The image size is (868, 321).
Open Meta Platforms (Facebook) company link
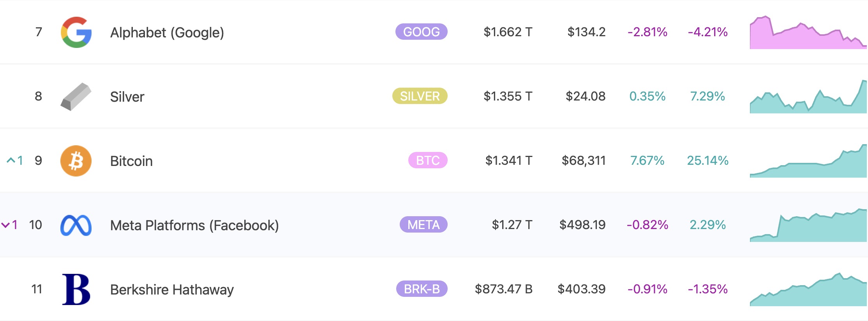pyautogui.click(x=194, y=225)
